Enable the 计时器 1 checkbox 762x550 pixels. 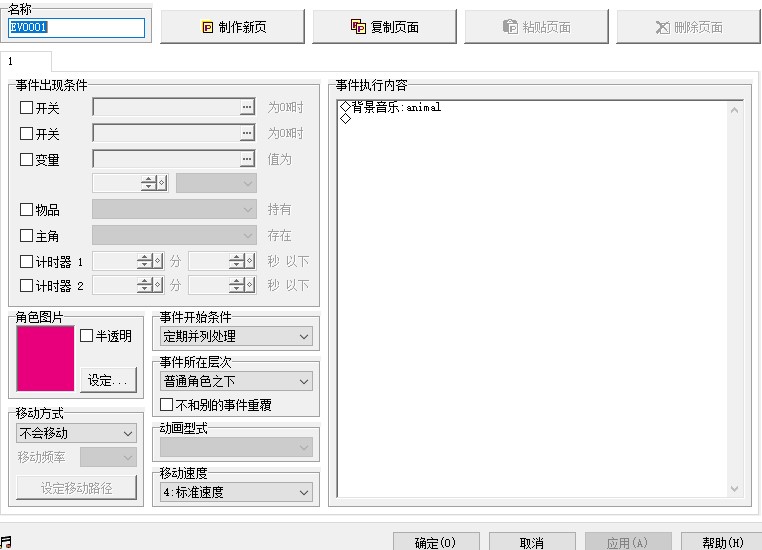[x=26, y=262]
